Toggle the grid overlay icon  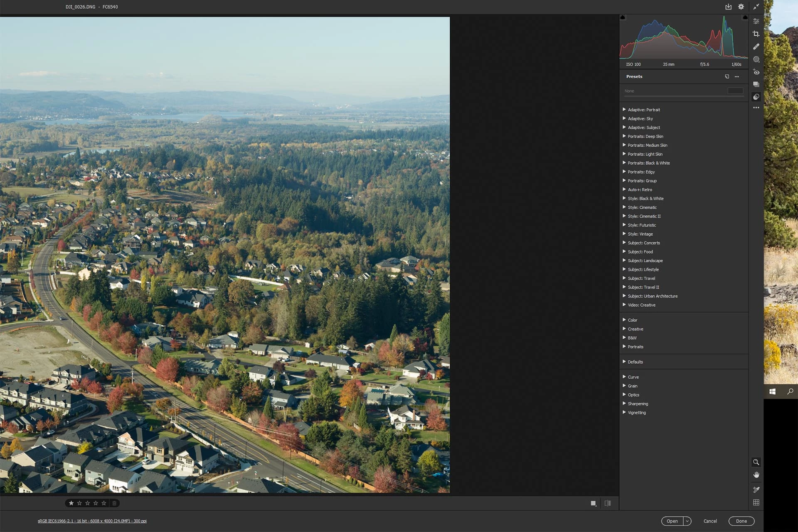[756, 502]
